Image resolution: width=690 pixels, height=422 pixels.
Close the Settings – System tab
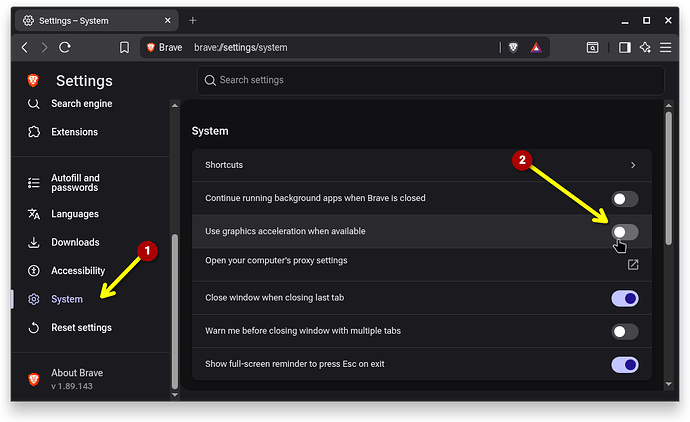point(168,20)
